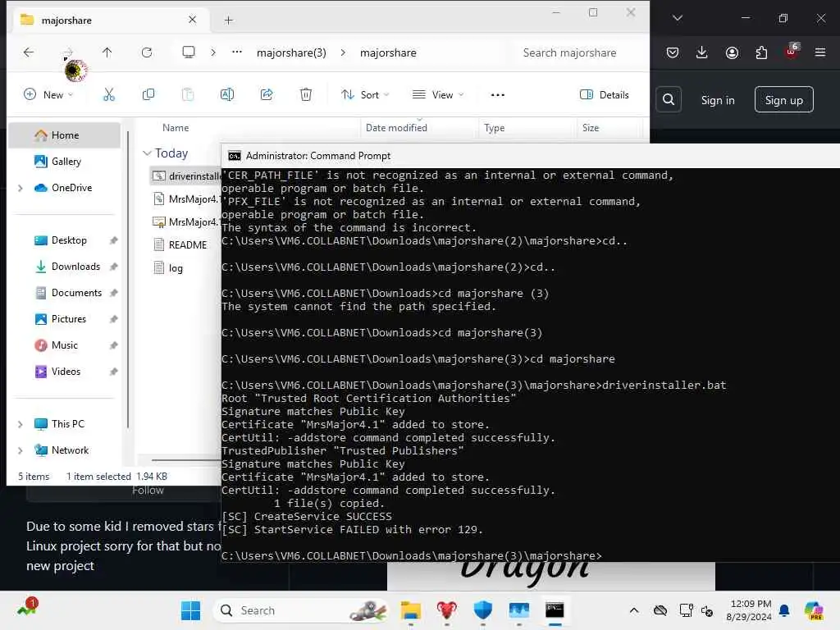Click the Delete trash icon
Screen dimensions: 840x630
(306, 95)
